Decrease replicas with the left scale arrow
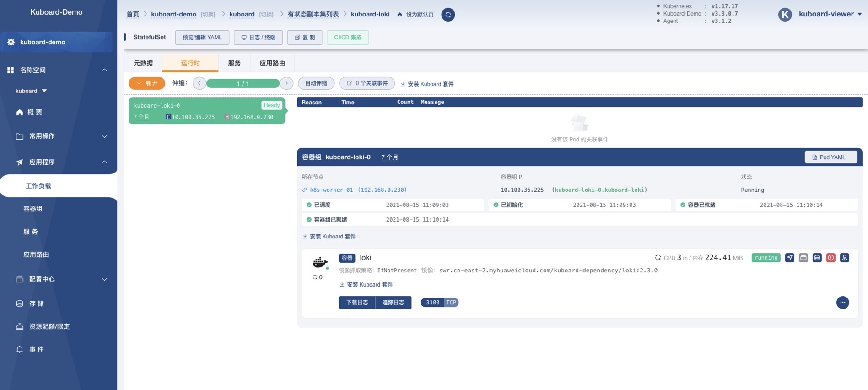This screenshot has width=868, height=390. point(199,83)
